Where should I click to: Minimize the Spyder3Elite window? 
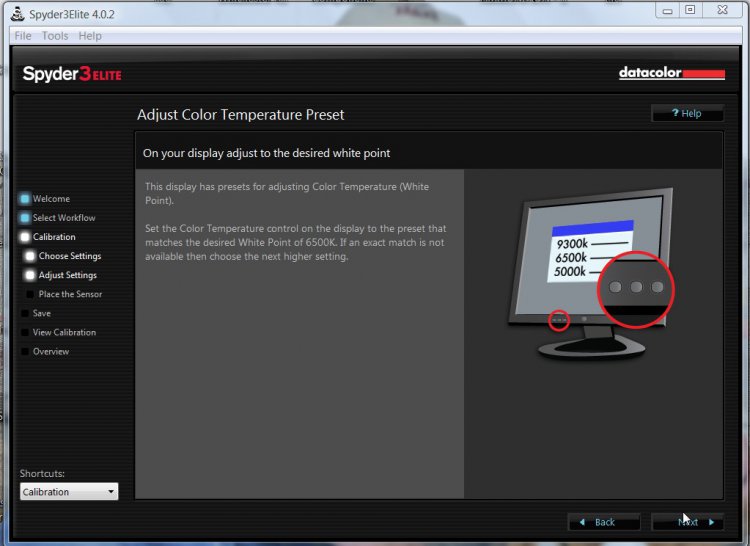[x=668, y=11]
